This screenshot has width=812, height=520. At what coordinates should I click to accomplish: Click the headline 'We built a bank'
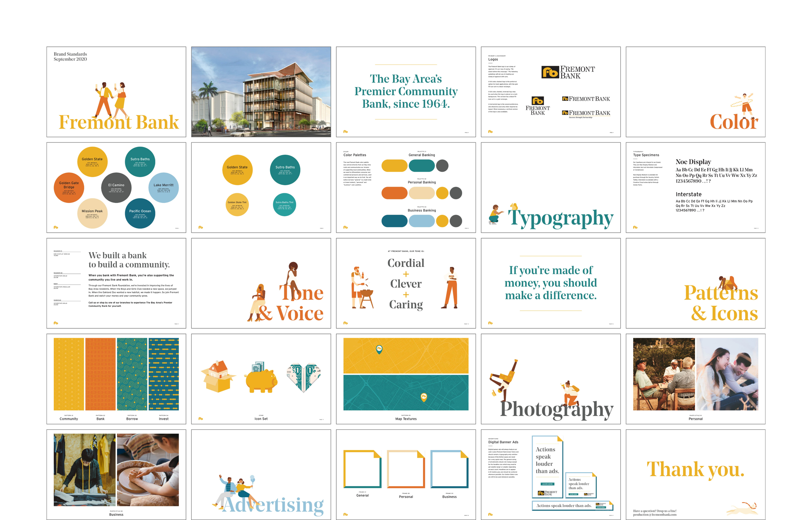[117, 255]
